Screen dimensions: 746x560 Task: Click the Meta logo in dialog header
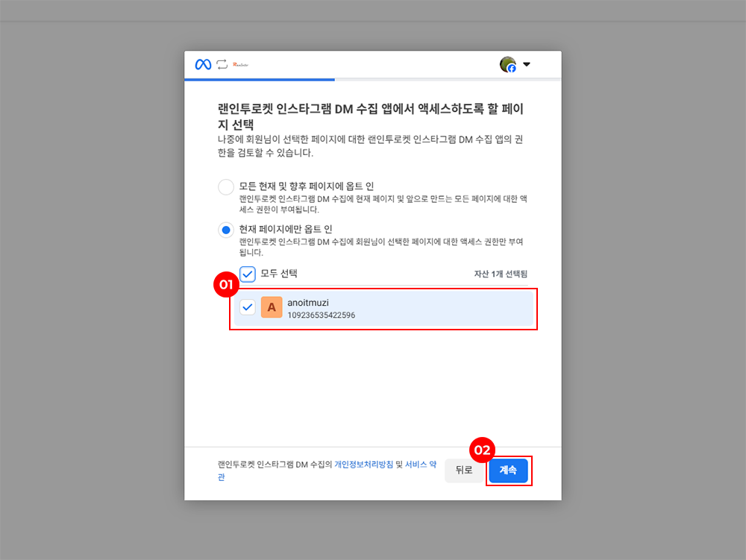coord(203,65)
